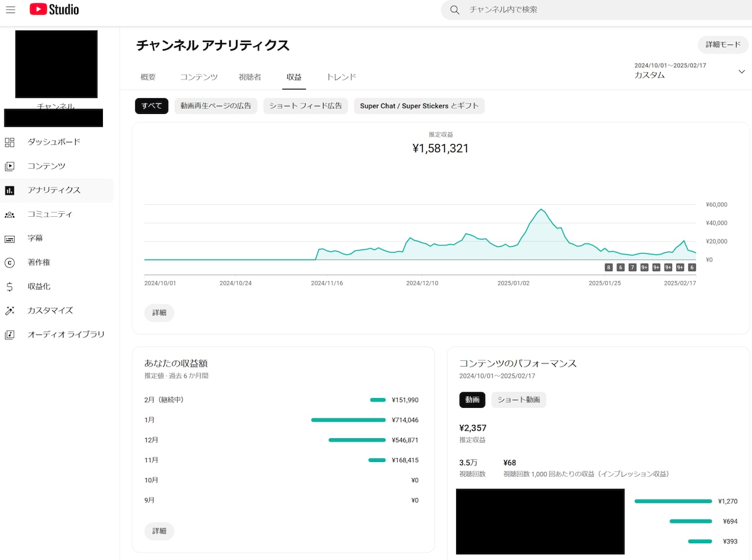Select the 動画 content type chip

472,400
